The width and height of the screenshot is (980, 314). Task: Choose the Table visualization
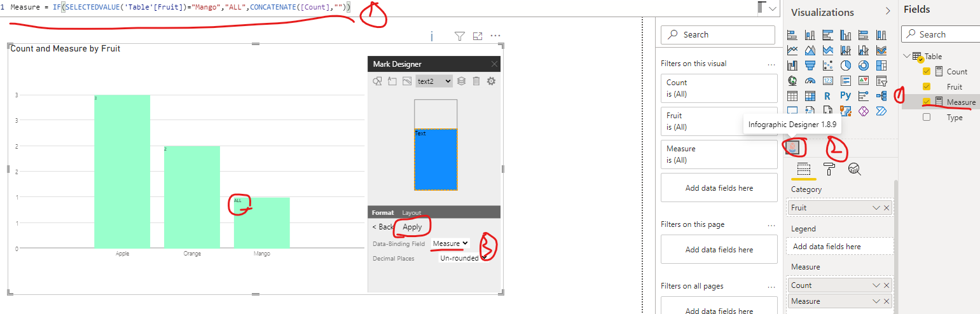click(792, 96)
